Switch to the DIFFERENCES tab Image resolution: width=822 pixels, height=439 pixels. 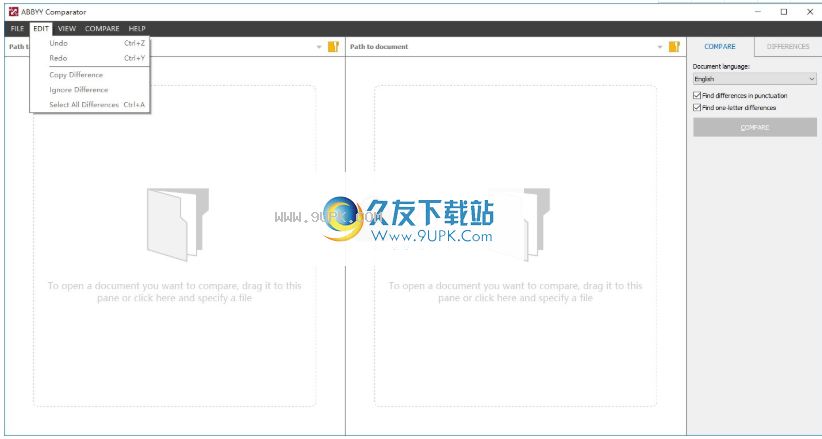[787, 47]
